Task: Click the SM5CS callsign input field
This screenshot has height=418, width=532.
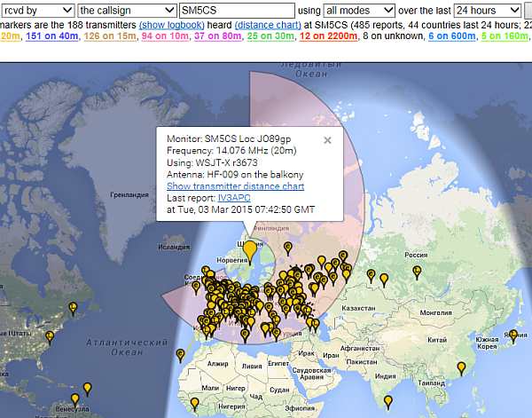Action: 237,11
